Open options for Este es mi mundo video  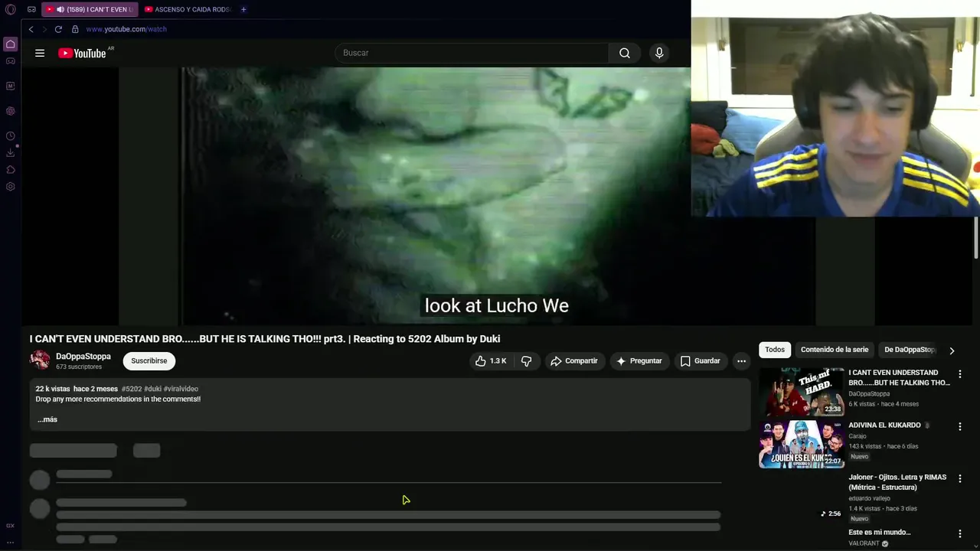959,533
